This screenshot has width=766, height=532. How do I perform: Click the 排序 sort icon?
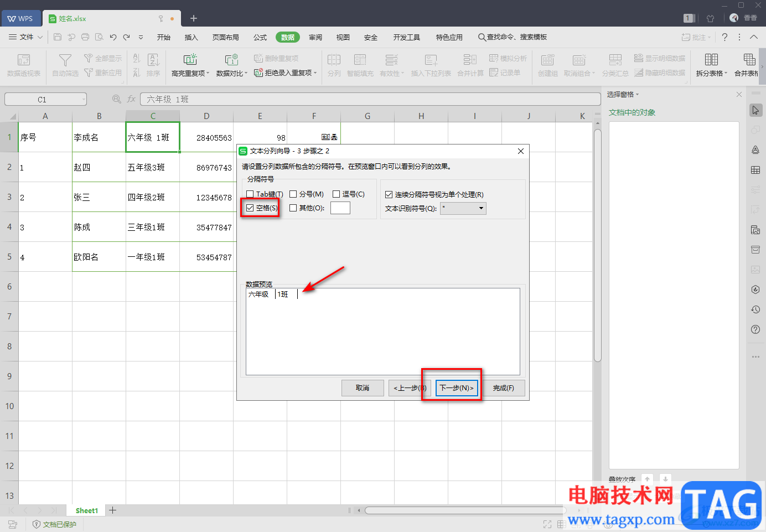(x=154, y=60)
